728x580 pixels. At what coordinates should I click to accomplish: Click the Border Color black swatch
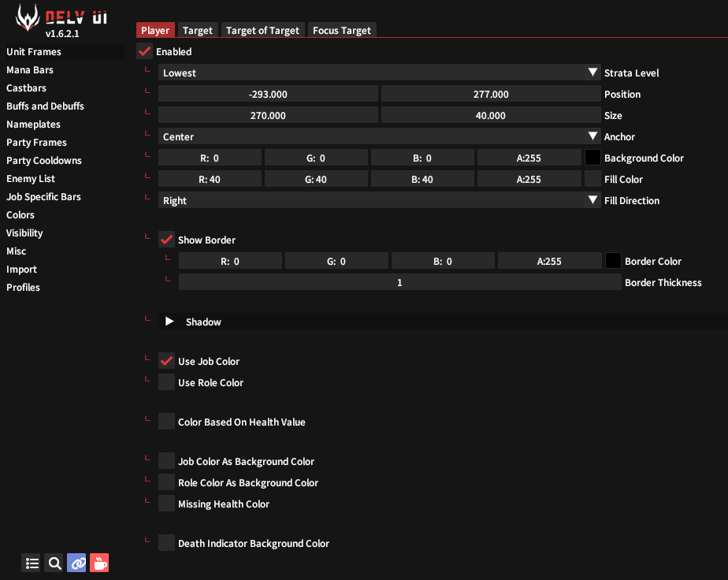pos(613,261)
